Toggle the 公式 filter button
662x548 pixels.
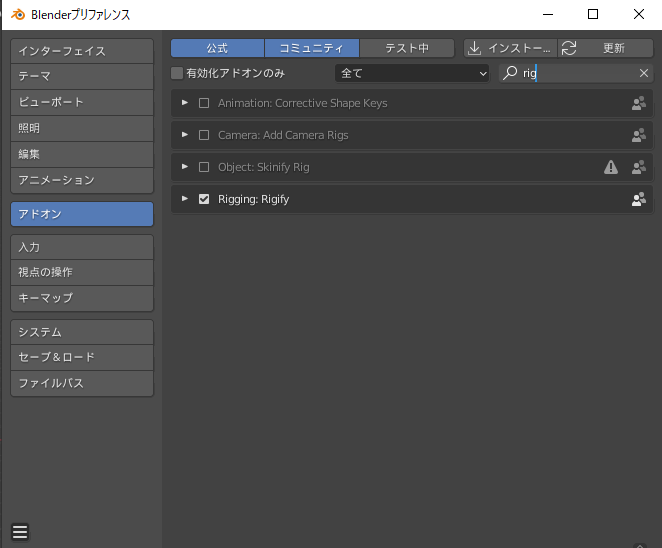point(217,48)
